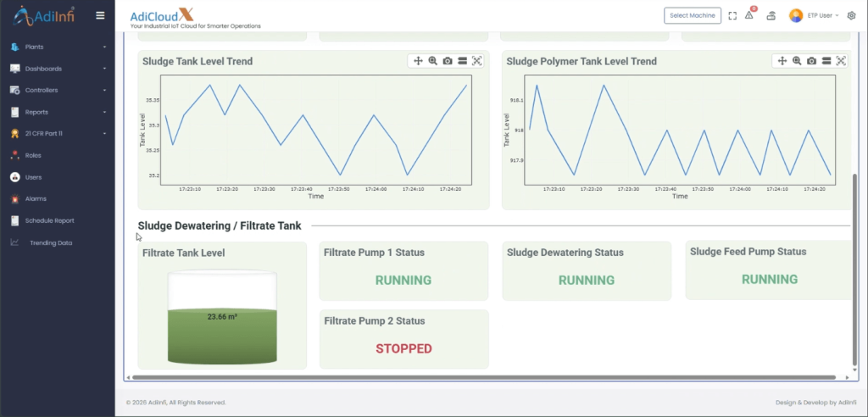This screenshot has width=868, height=417.
Task: Click the vertical scrollbar down arrow
Action: (855, 370)
